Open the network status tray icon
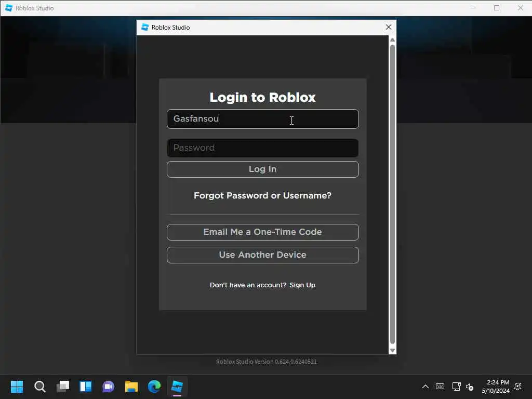532x399 pixels. click(x=456, y=387)
